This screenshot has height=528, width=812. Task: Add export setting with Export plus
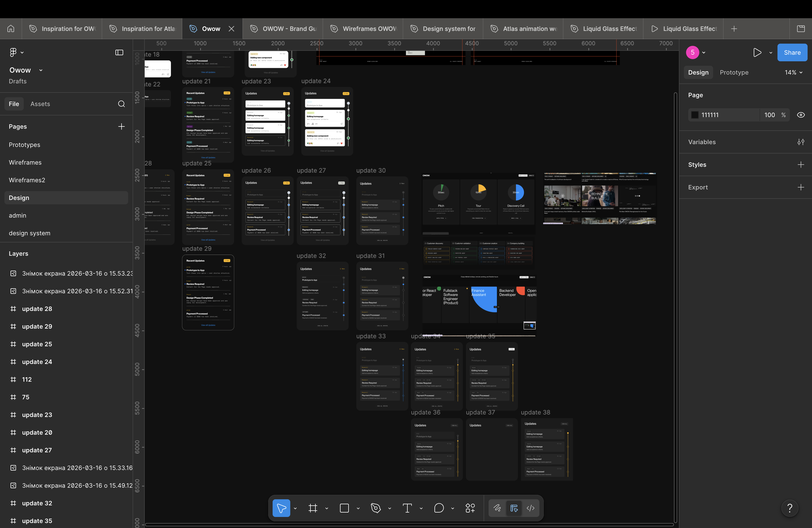[x=801, y=187]
